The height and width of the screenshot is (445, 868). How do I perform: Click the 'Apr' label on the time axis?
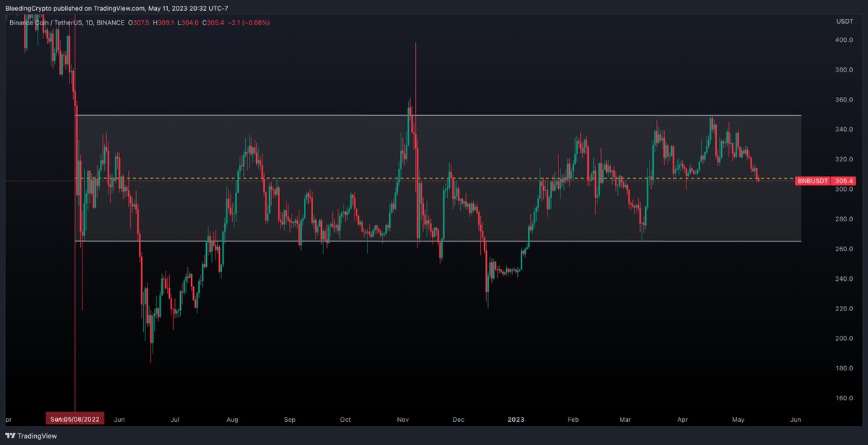683,419
